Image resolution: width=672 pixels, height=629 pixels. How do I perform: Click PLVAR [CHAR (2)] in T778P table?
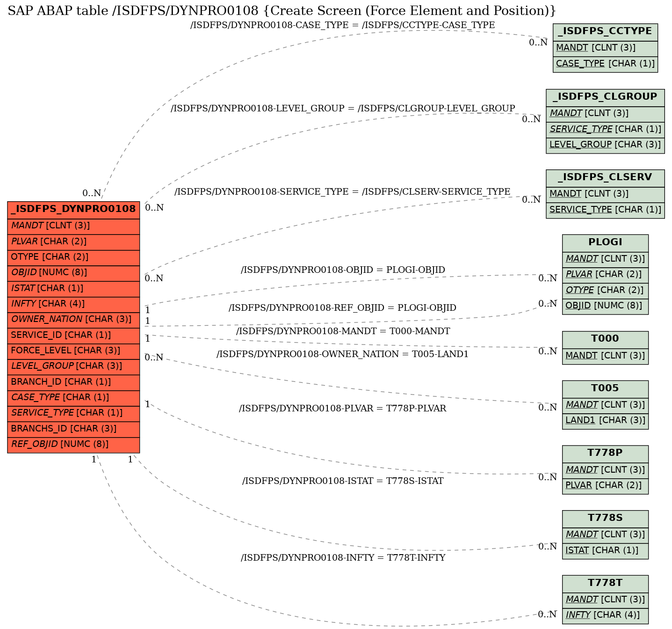605,486
